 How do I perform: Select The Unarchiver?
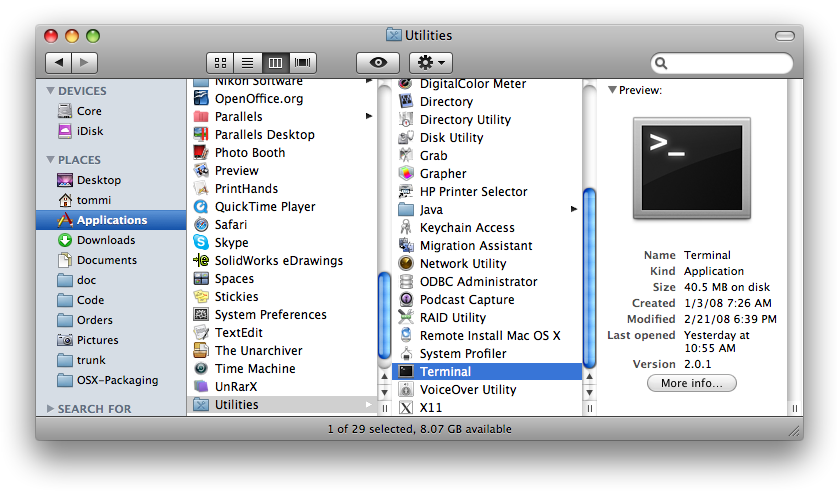point(282,351)
